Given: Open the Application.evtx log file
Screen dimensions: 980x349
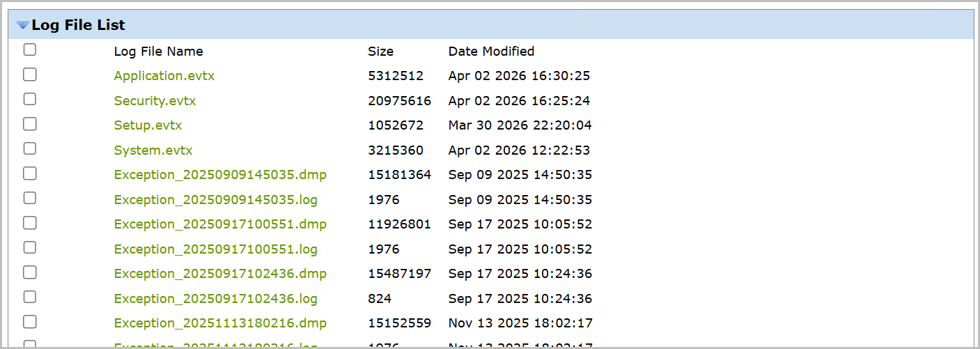Looking at the screenshot, I should point(164,76).
